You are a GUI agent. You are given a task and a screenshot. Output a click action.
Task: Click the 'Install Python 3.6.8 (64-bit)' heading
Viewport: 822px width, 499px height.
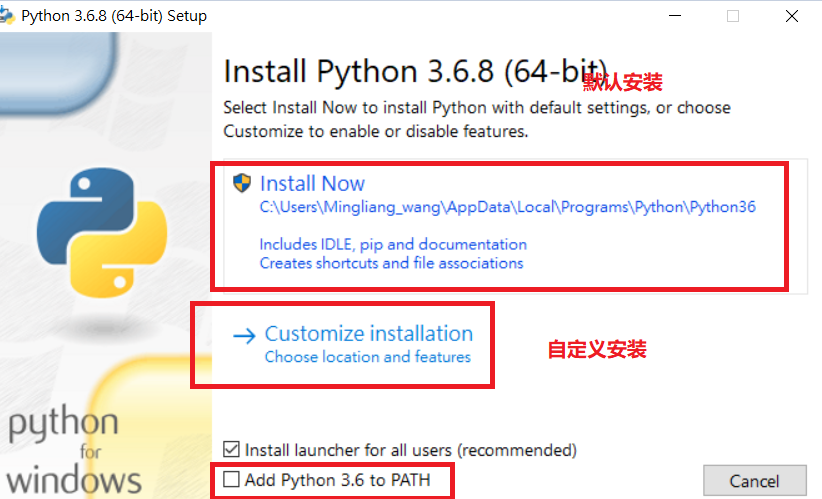click(415, 72)
